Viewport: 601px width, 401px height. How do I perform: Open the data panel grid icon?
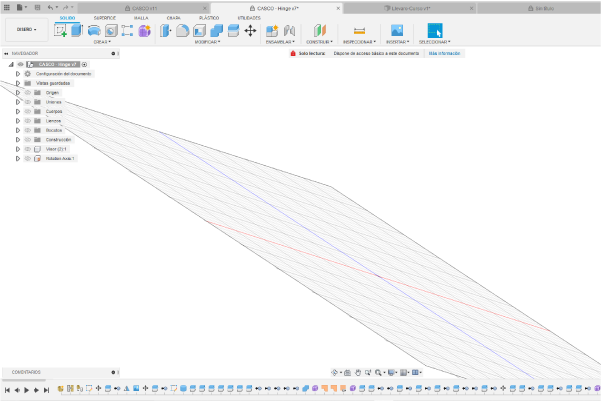pyautogui.click(x=7, y=7)
